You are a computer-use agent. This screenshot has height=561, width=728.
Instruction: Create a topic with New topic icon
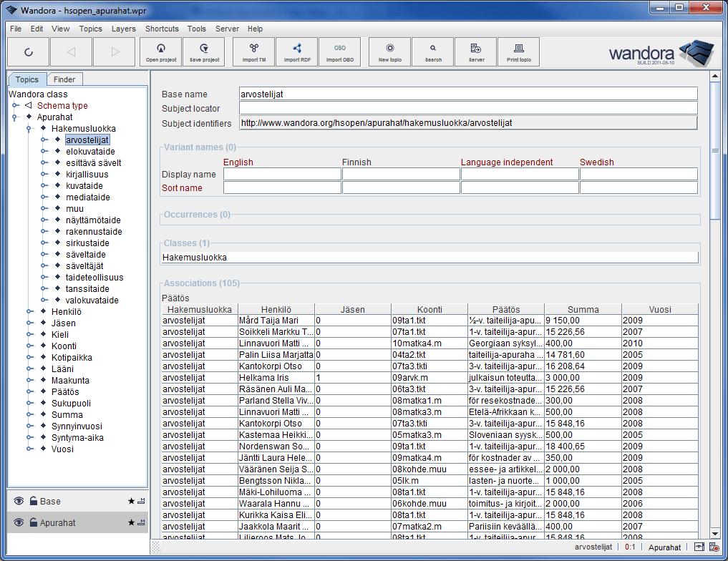tap(389, 52)
